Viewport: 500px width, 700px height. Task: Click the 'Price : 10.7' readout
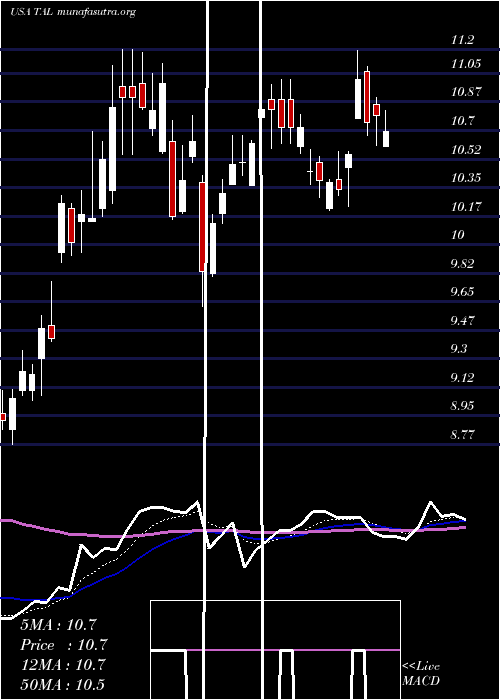click(x=64, y=645)
